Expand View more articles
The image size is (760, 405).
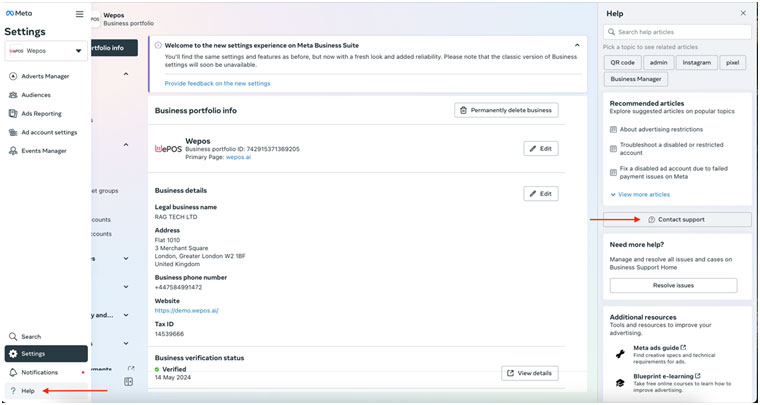(640, 194)
